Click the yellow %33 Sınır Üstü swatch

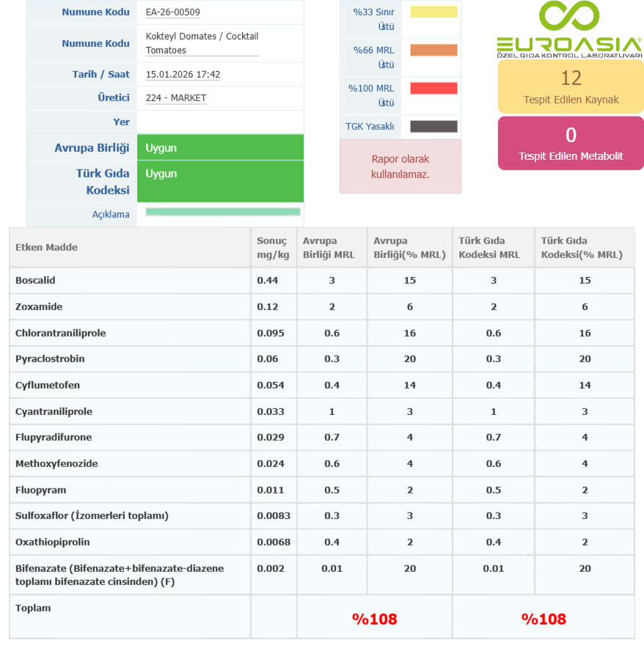(x=433, y=12)
